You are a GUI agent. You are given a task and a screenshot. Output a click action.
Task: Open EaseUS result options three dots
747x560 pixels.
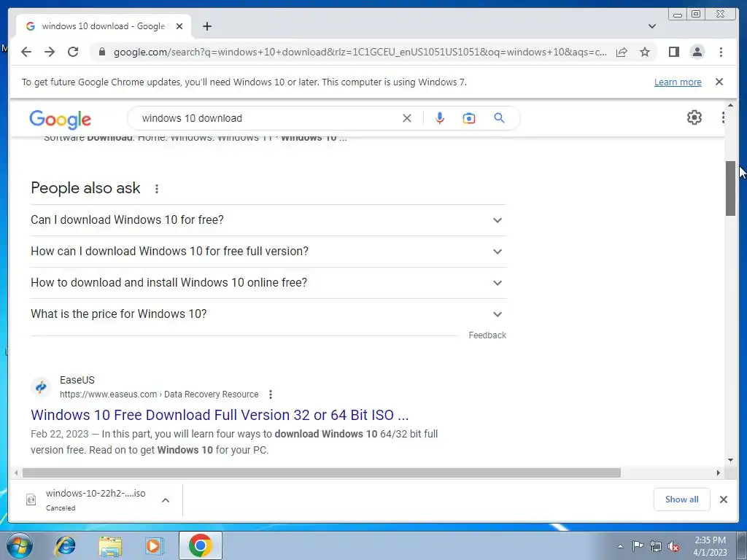[271, 394]
